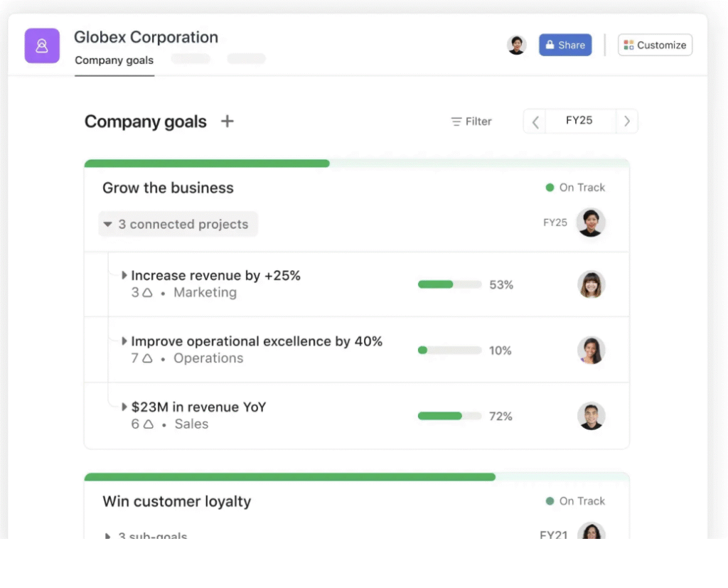The image size is (728, 588).
Task: Expand the Increase revenue by +25% goal
Action: (x=124, y=275)
